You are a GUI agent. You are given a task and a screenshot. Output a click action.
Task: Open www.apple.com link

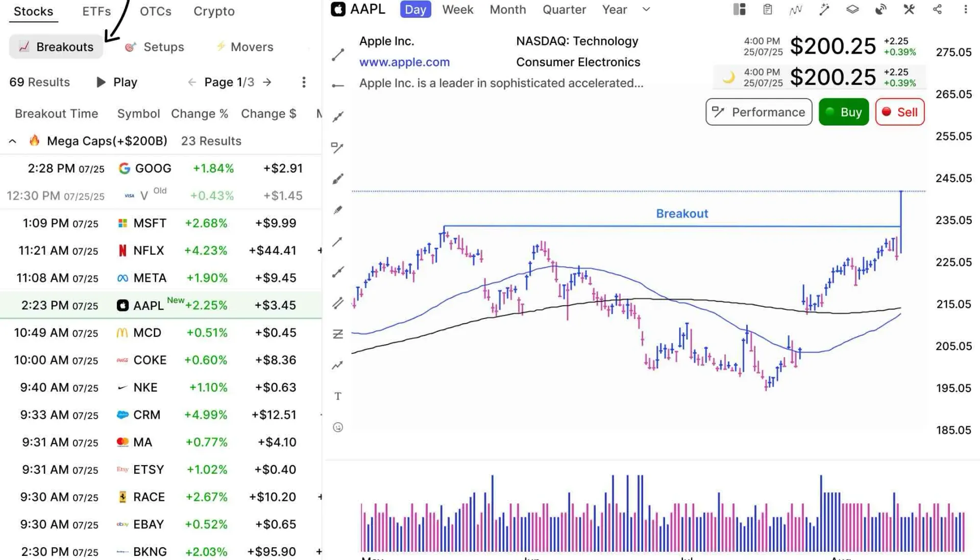point(404,62)
